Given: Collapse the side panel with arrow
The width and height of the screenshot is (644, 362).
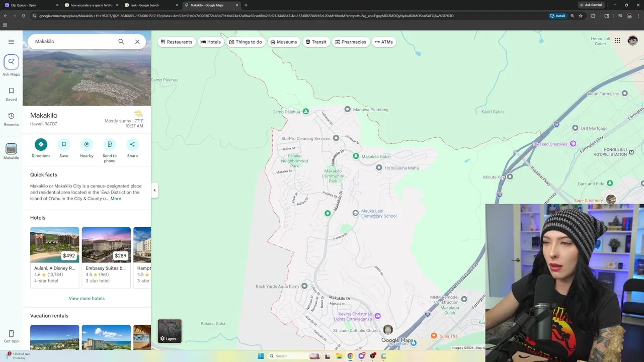Looking at the screenshot, I should pyautogui.click(x=154, y=190).
